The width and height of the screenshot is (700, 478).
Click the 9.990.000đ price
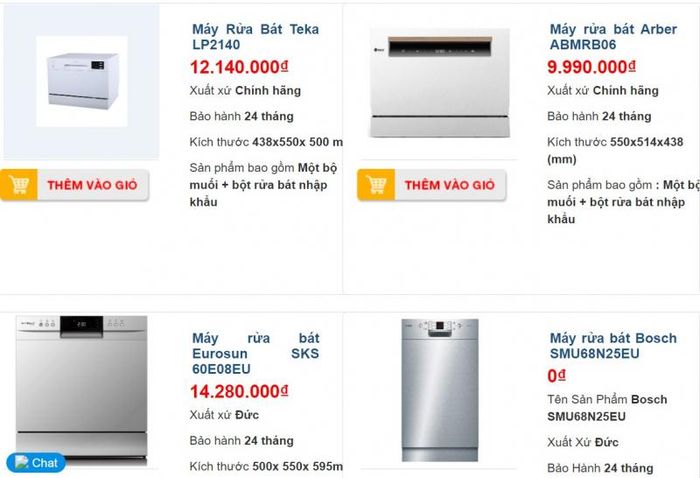click(x=591, y=67)
